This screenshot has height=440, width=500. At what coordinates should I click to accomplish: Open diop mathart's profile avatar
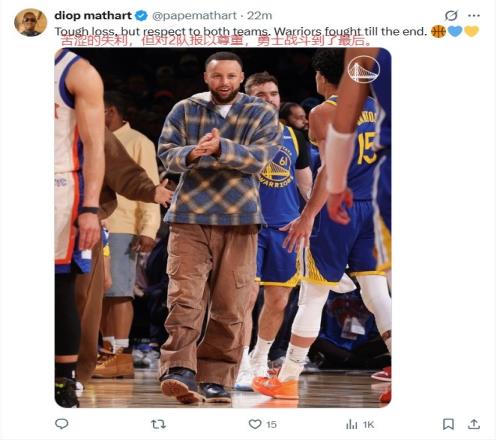click(x=31, y=22)
